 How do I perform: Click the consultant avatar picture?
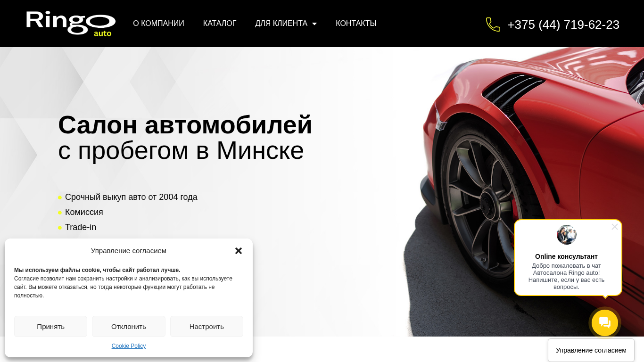click(567, 235)
